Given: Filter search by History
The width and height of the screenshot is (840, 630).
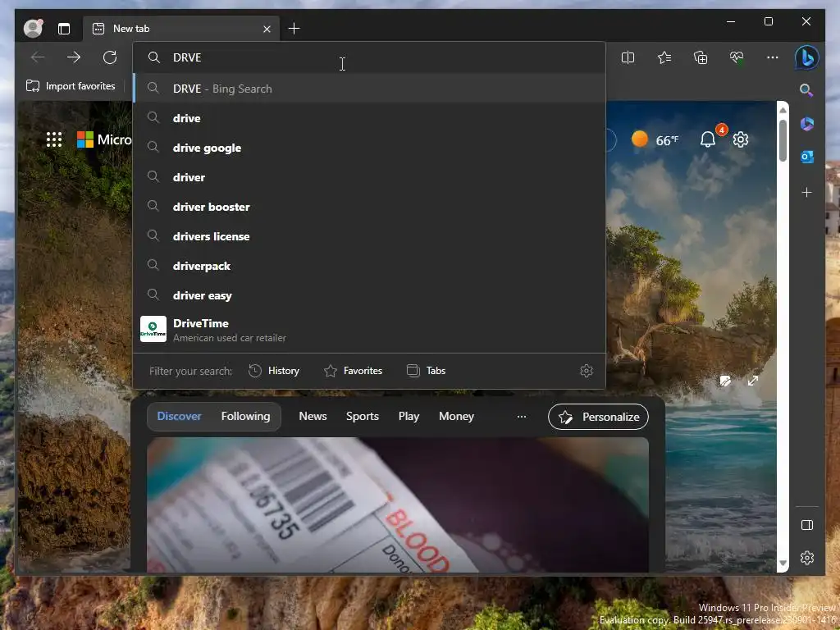Looking at the screenshot, I should [x=274, y=371].
